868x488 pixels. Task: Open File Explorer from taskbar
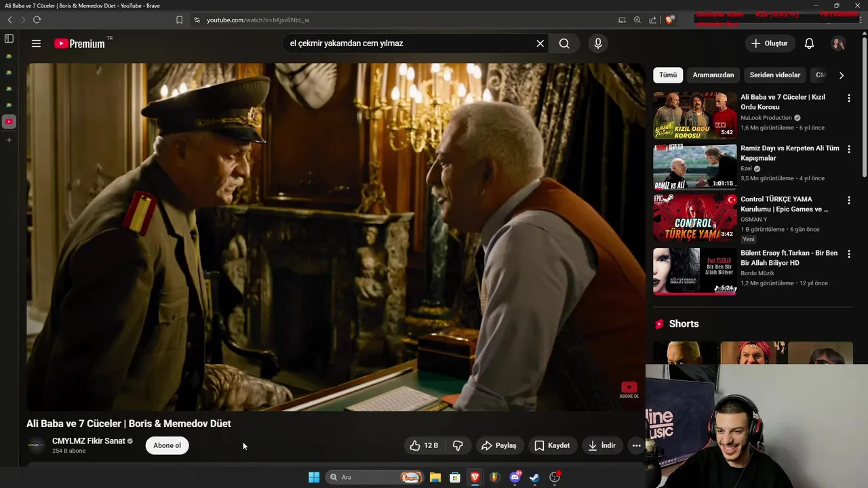point(435,477)
